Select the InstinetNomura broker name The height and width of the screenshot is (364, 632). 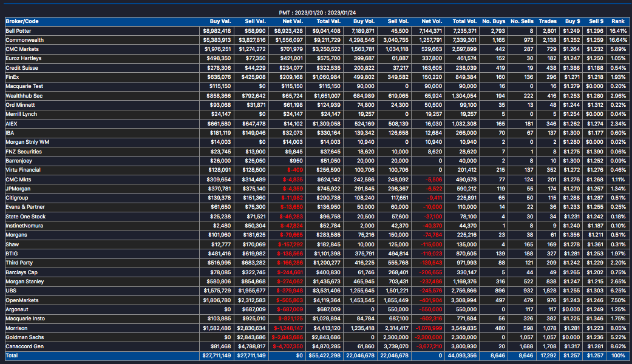24,226
